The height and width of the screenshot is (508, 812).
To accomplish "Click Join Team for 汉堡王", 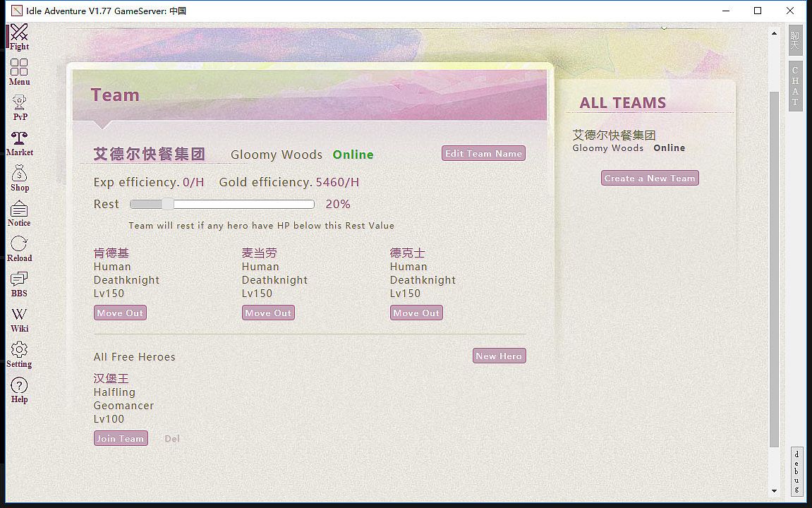I will [121, 438].
